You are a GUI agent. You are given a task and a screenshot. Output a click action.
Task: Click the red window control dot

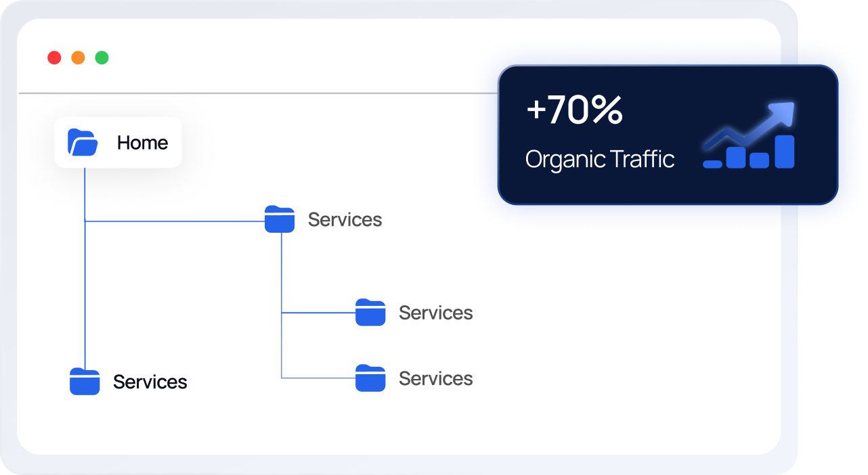pos(54,58)
